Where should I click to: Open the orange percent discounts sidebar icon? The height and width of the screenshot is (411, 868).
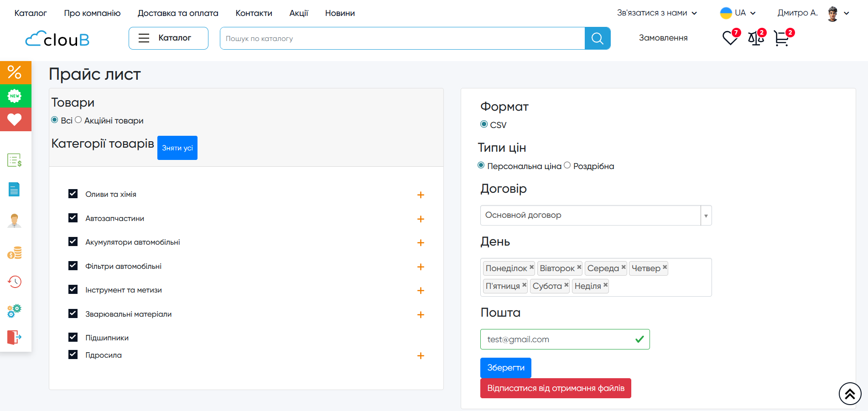[x=15, y=72]
